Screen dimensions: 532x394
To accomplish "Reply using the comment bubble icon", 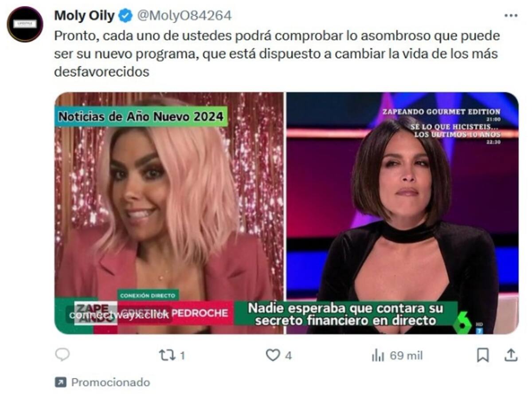I will tap(63, 355).
